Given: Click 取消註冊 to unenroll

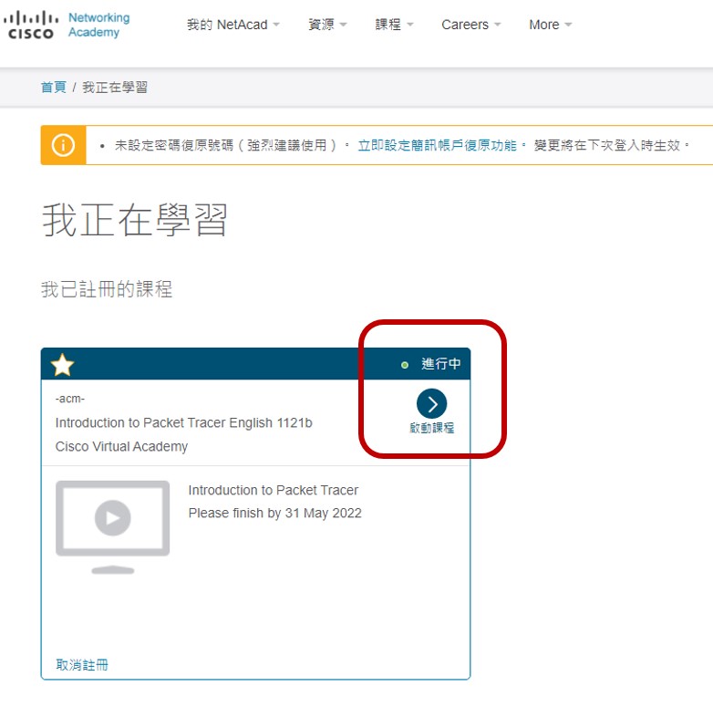Looking at the screenshot, I should pos(82,665).
